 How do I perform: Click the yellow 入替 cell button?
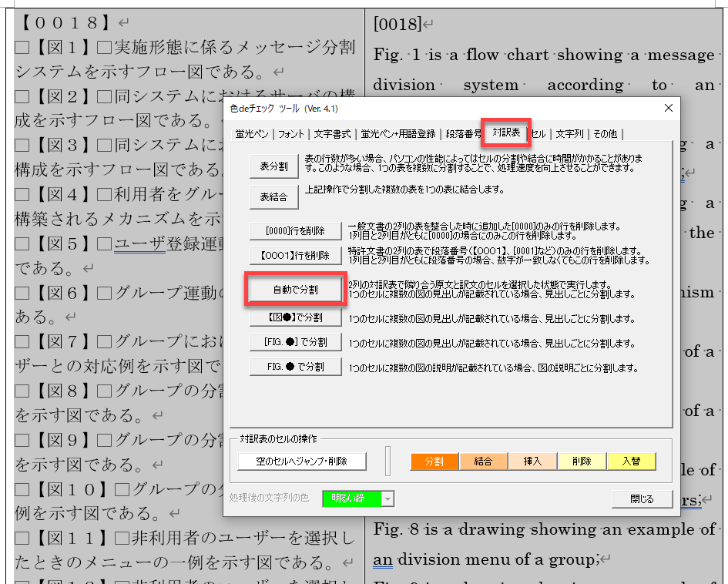pos(630,461)
